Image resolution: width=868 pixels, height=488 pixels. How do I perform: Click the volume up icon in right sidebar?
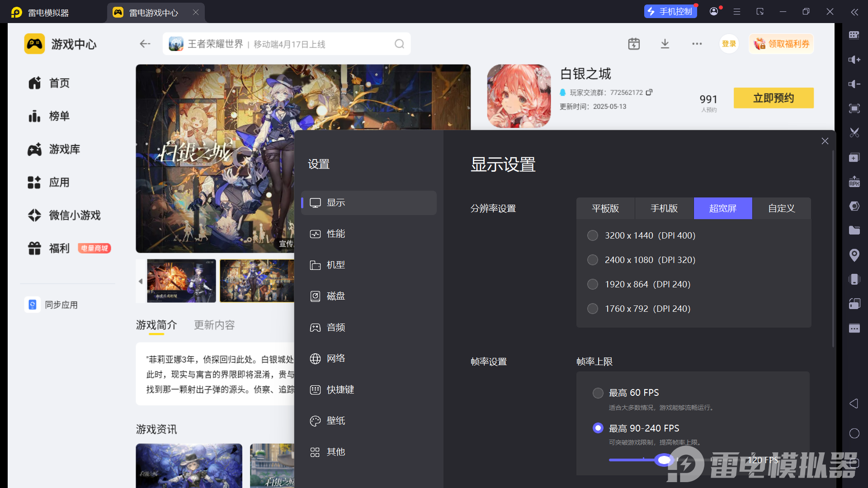(854, 60)
